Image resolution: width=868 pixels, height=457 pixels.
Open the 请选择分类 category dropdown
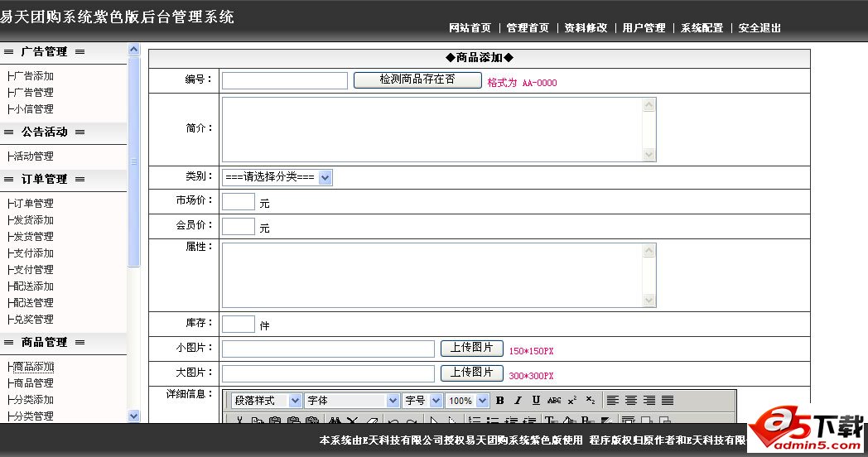tap(277, 178)
